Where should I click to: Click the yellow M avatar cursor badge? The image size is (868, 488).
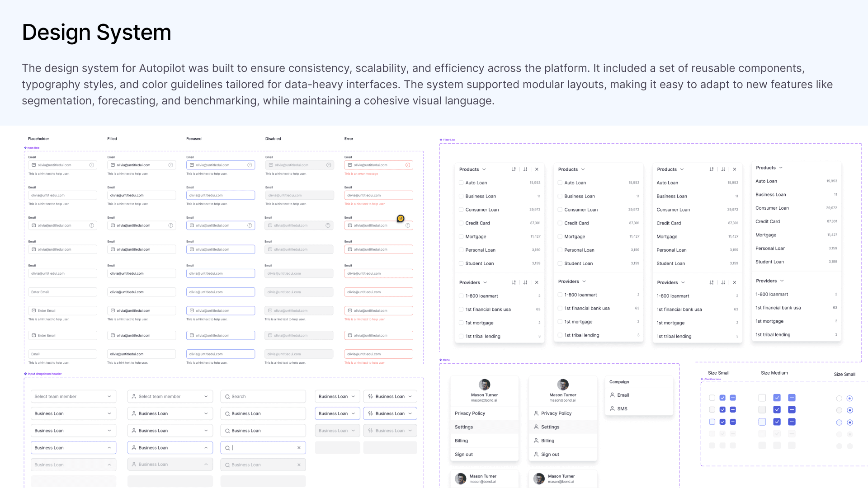[401, 219]
